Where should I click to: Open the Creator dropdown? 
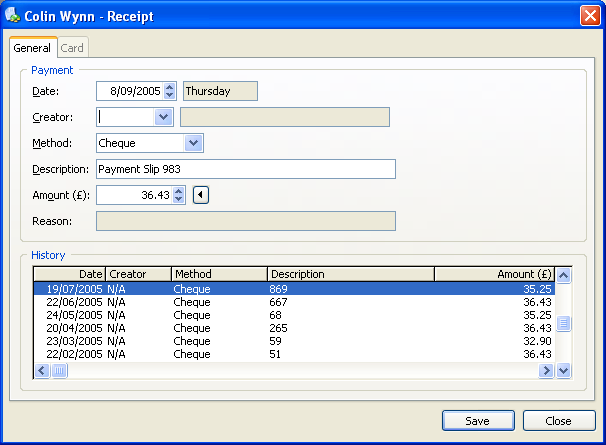[164, 117]
